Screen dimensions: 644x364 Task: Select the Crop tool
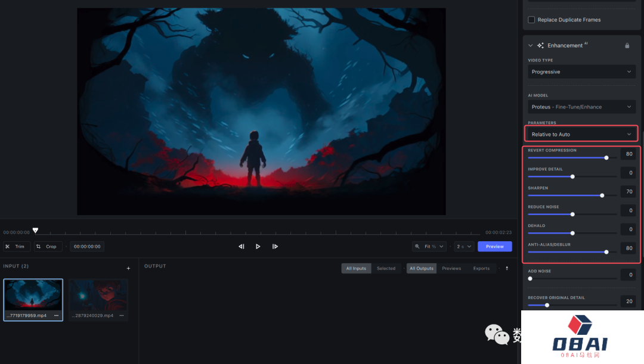click(48, 246)
